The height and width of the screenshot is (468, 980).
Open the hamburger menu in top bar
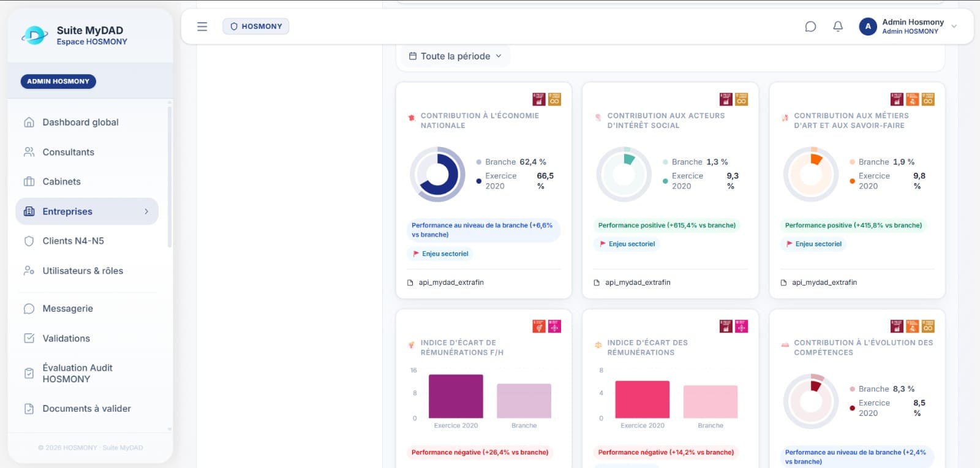point(202,26)
